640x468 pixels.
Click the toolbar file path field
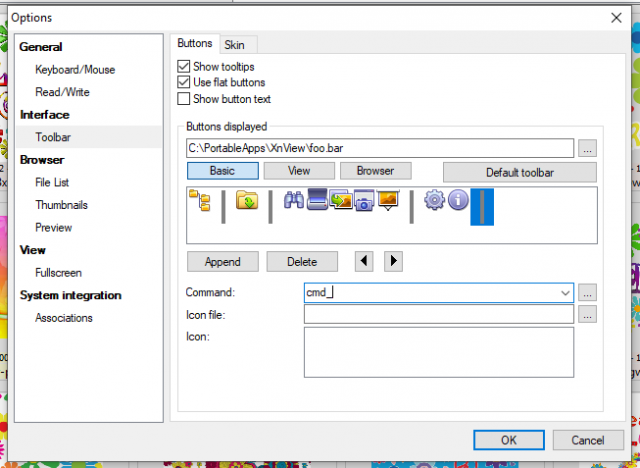tap(380, 148)
